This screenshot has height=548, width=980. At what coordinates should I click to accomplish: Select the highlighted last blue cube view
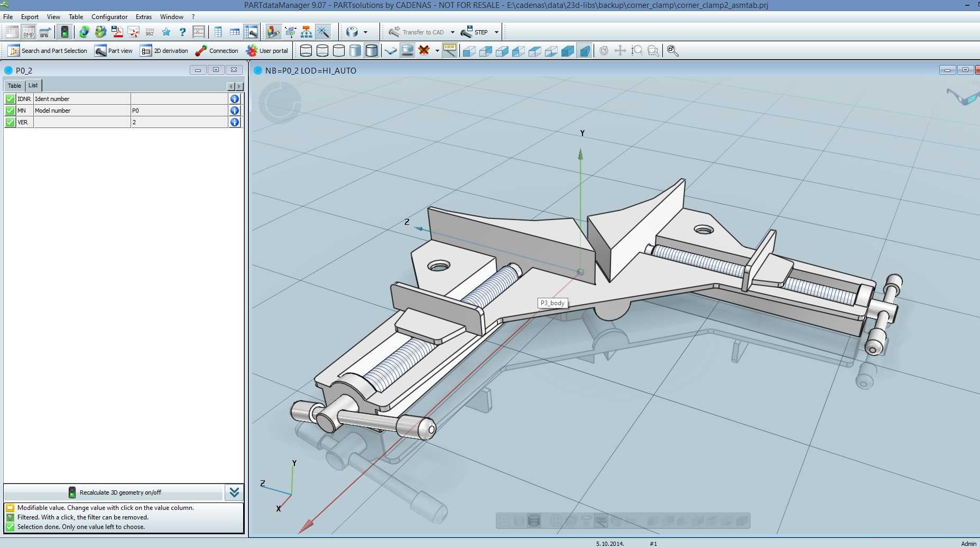[x=584, y=51]
